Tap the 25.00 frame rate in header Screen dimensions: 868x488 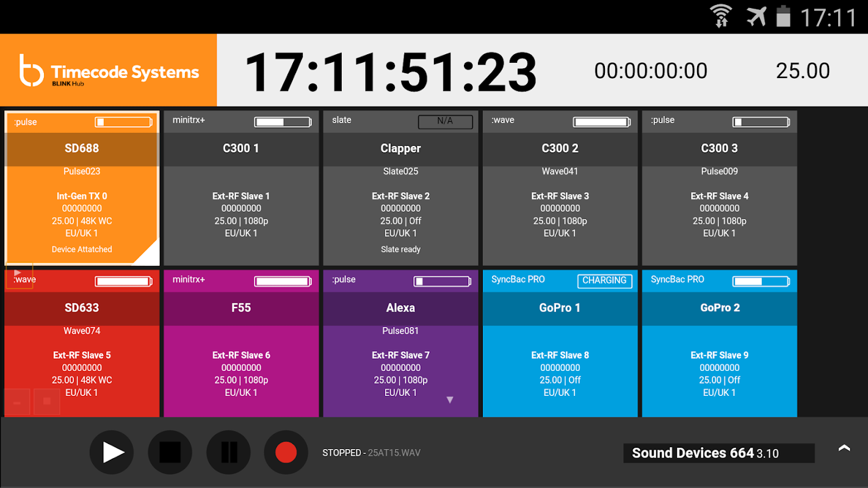coord(803,71)
